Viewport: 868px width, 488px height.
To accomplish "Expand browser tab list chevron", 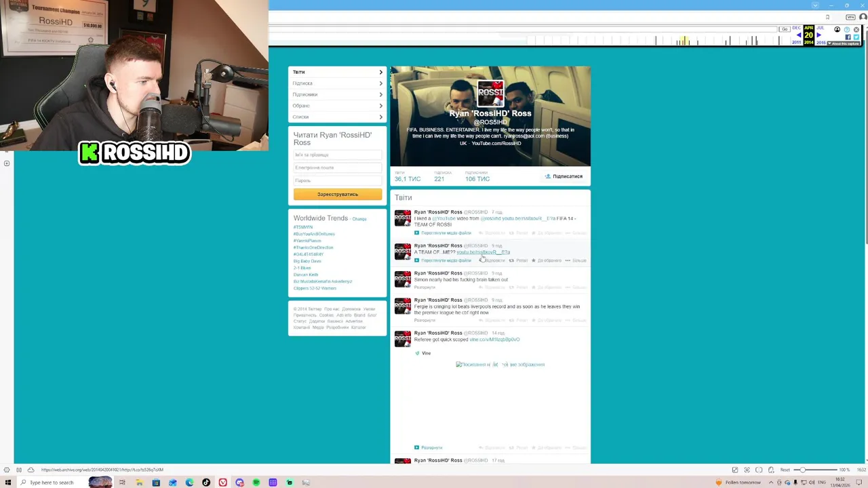I will (x=815, y=5).
